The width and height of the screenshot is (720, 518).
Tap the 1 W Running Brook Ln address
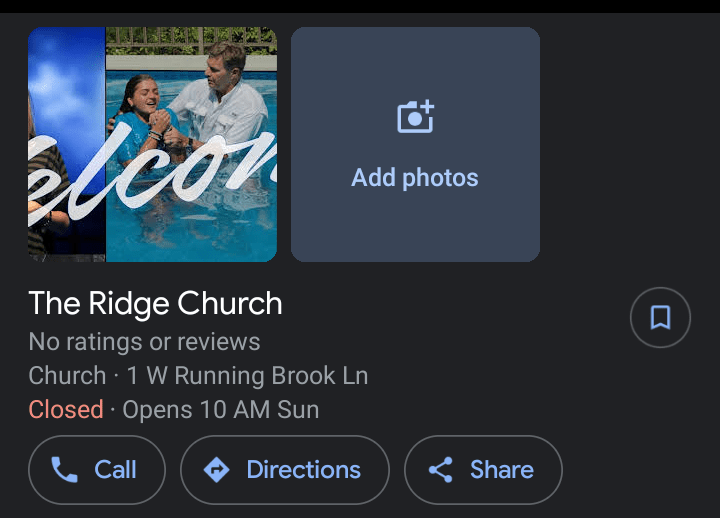pyautogui.click(x=247, y=376)
